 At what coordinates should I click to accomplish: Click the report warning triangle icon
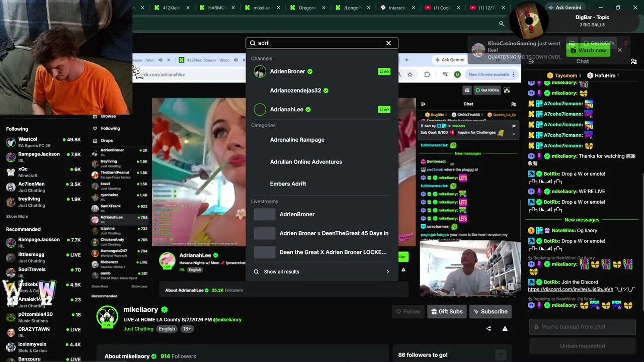click(505, 329)
